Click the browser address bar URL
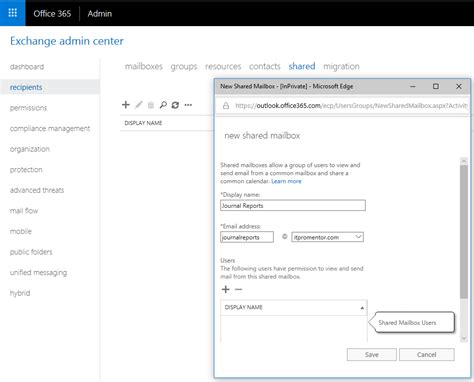 [351, 106]
